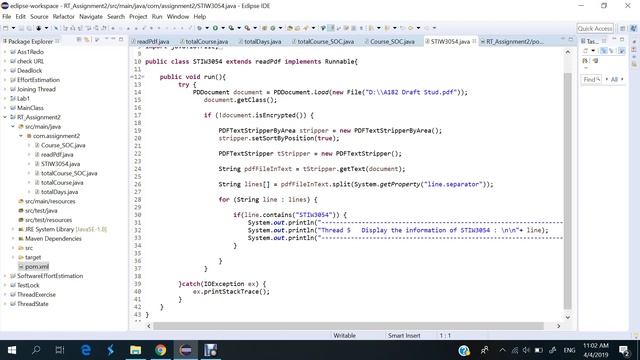Click the Save All toolbar icon

click(x=29, y=28)
